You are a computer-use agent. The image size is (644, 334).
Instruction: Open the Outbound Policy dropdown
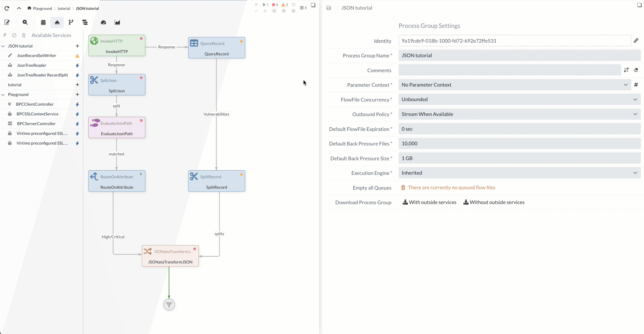519,114
